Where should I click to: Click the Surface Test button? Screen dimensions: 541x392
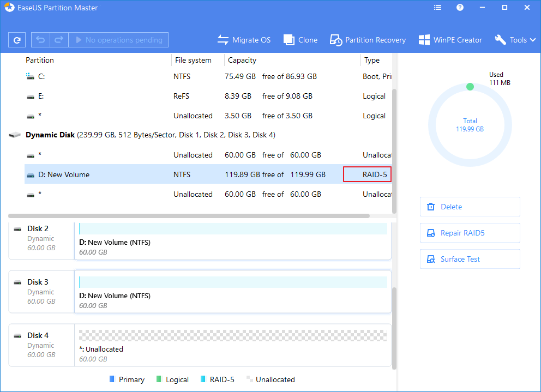click(x=470, y=259)
